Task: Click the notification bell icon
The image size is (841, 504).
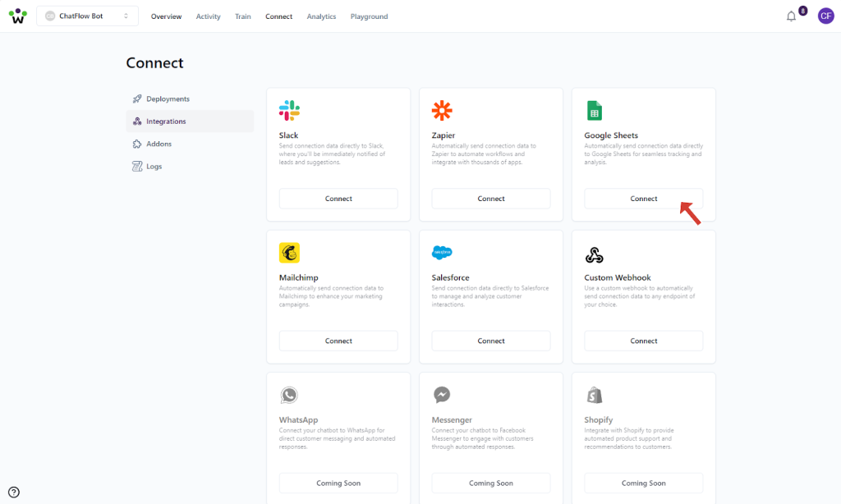Action: click(x=791, y=16)
